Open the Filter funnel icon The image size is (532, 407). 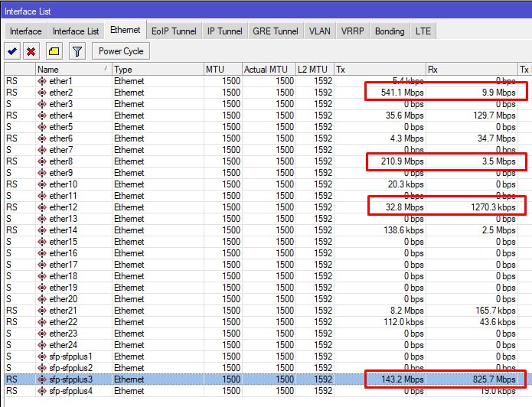pos(77,51)
